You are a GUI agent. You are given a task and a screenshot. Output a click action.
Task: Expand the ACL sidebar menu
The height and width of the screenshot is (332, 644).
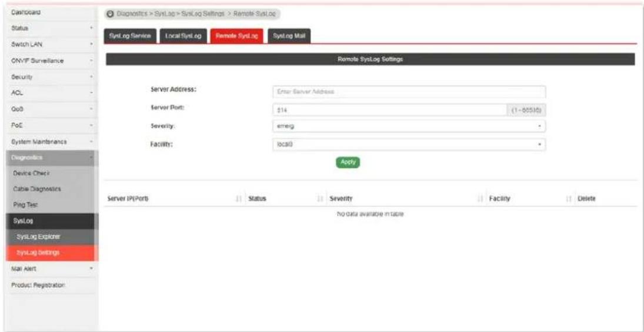[x=51, y=93]
